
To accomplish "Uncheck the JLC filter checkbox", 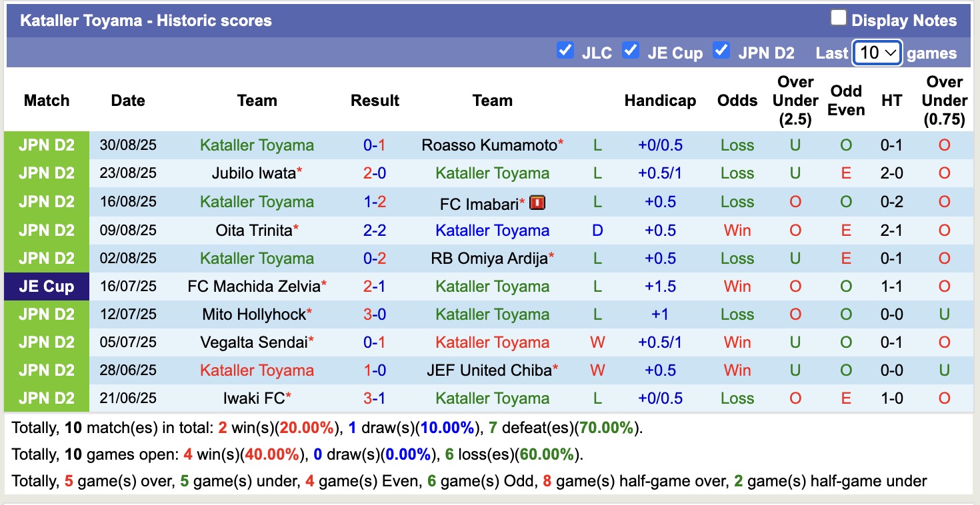I will 566,50.
